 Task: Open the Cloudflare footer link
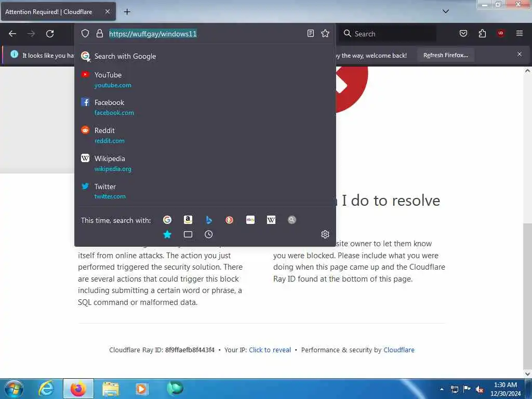pos(398,350)
